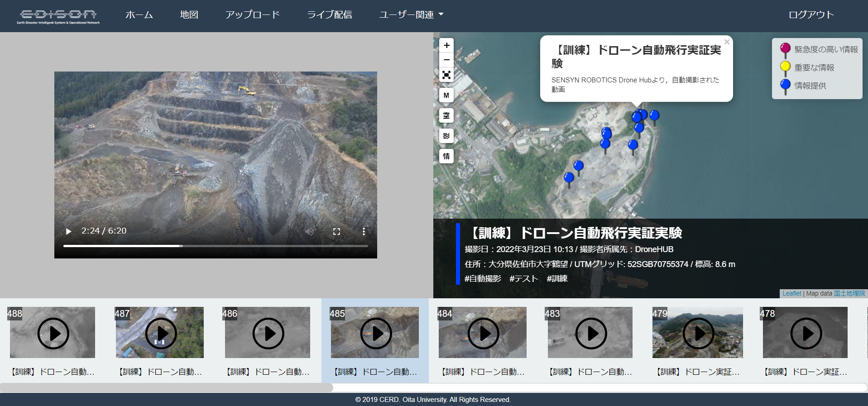
Task: Open the 地図 page
Action: (189, 15)
